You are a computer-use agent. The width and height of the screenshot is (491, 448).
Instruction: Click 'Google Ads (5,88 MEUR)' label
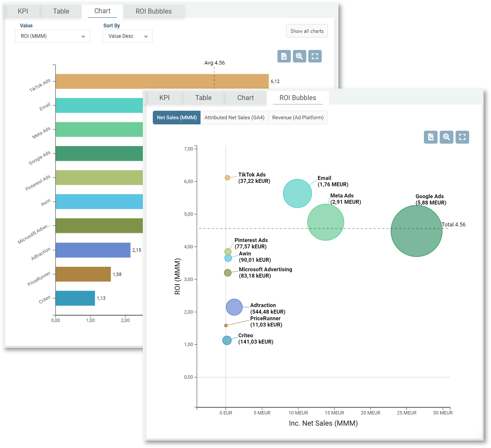click(431, 200)
